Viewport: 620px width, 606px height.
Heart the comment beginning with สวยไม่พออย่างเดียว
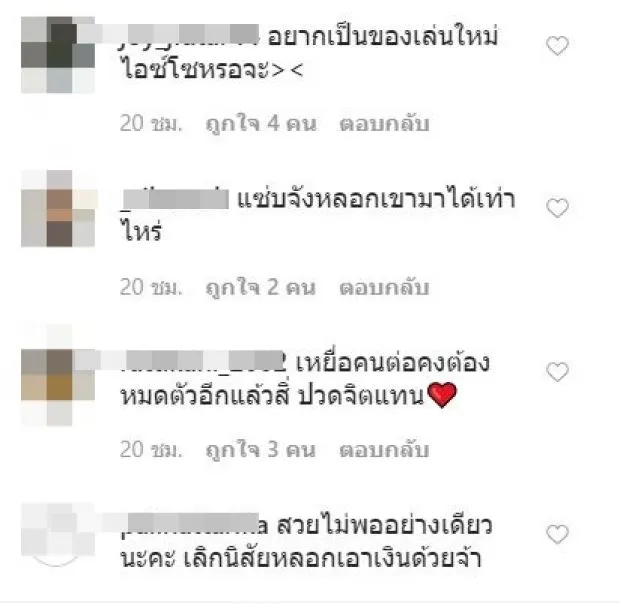point(557,534)
